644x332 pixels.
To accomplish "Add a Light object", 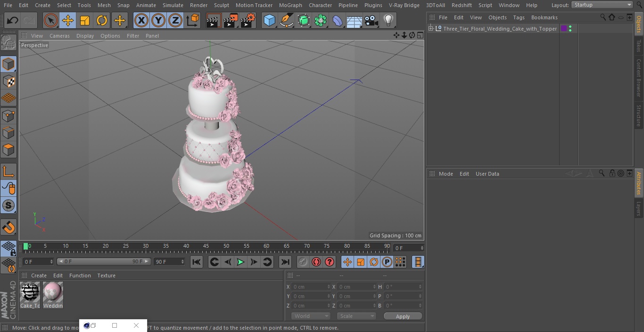I will click(x=388, y=20).
